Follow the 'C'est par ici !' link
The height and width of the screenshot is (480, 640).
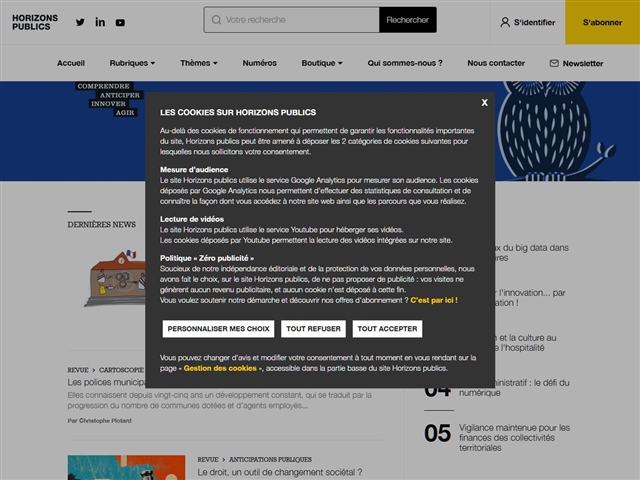[x=433, y=300]
